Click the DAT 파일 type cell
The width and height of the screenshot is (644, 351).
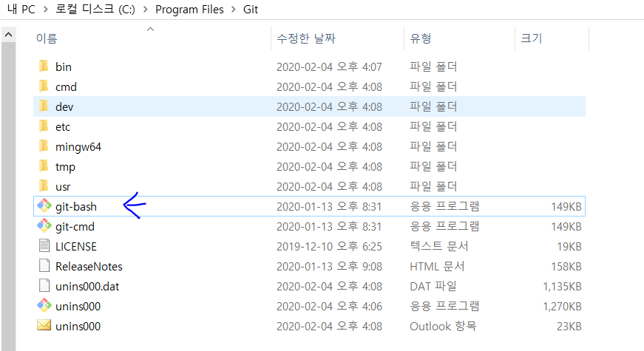point(433,286)
